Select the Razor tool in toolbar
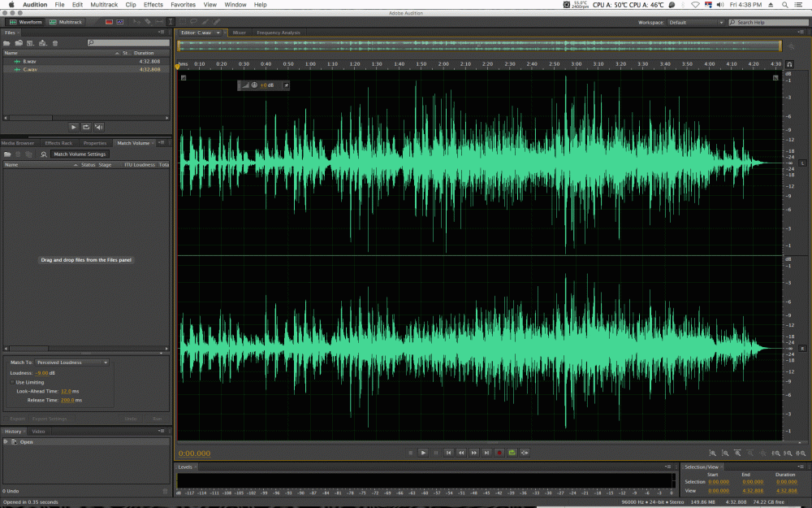Screen dimensions: 812x508 [148, 22]
